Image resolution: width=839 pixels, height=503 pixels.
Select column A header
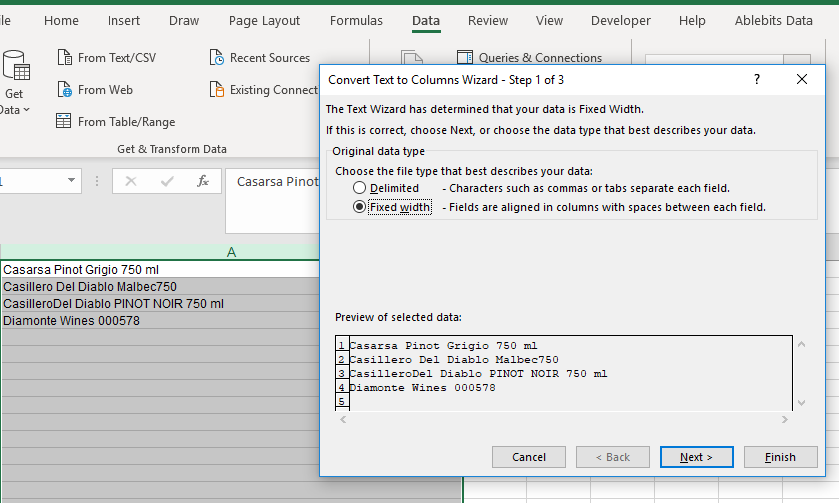[x=231, y=252]
